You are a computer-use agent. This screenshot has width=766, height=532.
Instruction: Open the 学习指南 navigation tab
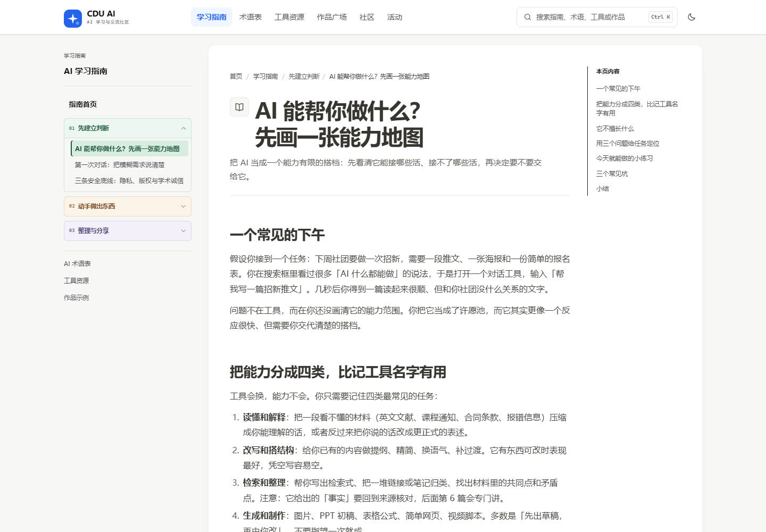click(x=212, y=17)
